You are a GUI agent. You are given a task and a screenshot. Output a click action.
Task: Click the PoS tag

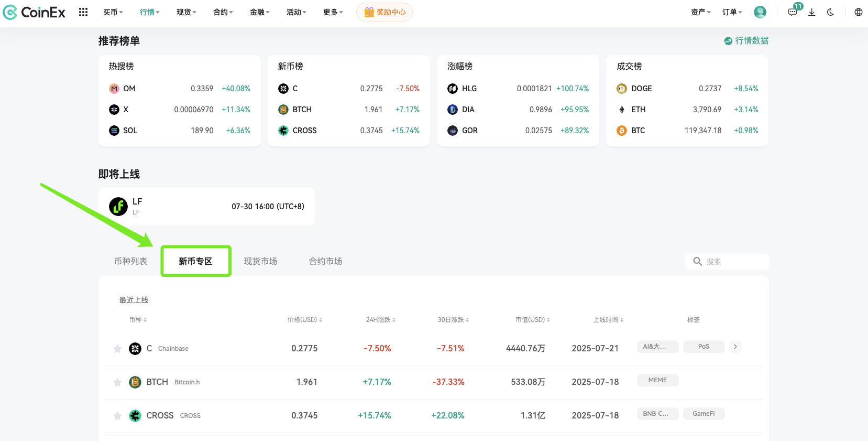704,347
